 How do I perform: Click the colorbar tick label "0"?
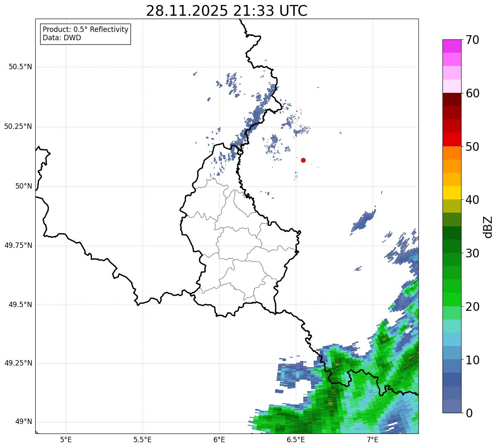point(469,413)
